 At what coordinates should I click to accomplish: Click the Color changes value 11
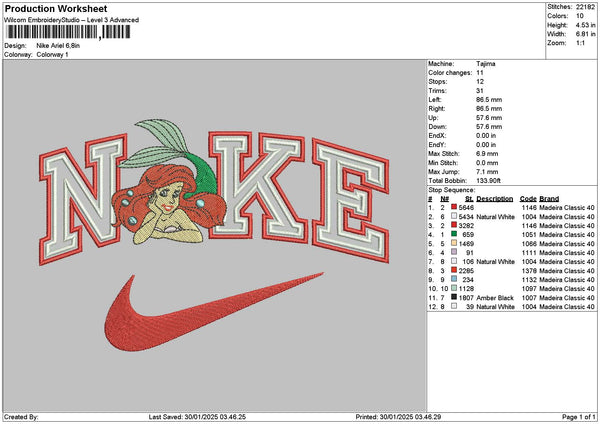point(480,73)
